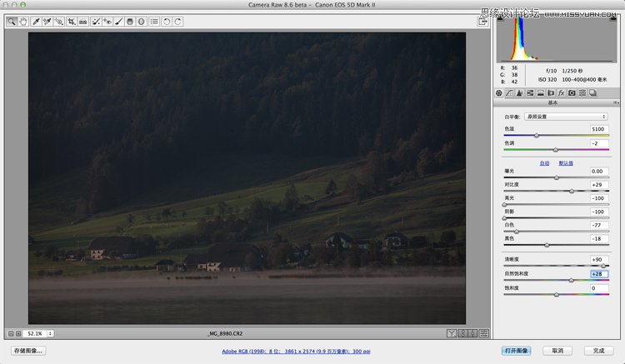This screenshot has height=364, width=625.
Task: Click the zoom in plus button
Action: (x=18, y=334)
